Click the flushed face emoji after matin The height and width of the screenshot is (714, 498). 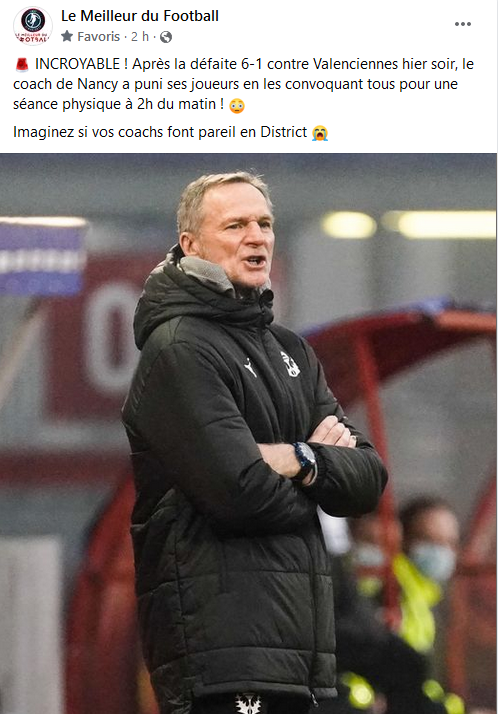click(237, 106)
